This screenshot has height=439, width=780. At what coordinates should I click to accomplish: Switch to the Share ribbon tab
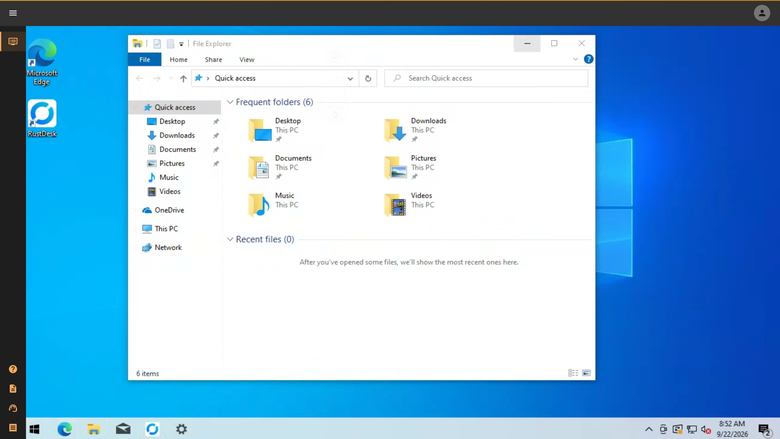point(213,60)
